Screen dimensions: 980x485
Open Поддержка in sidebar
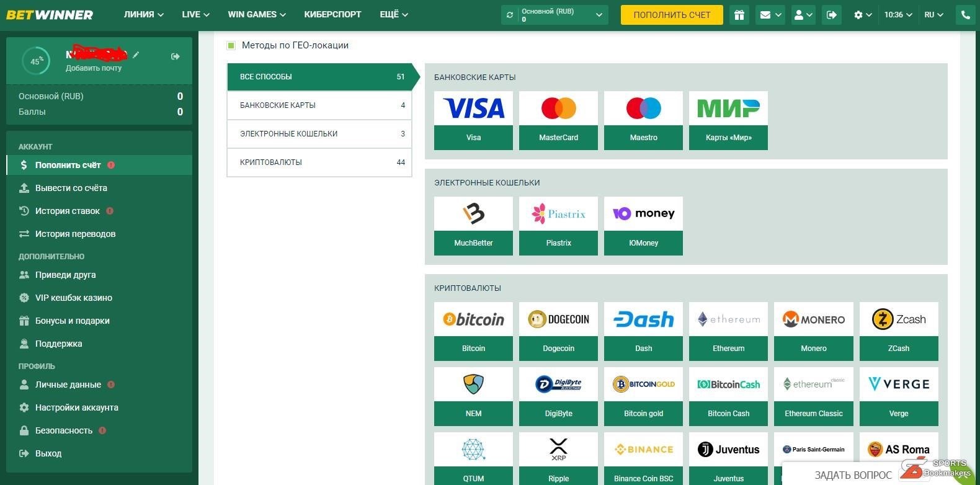pyautogui.click(x=99, y=344)
